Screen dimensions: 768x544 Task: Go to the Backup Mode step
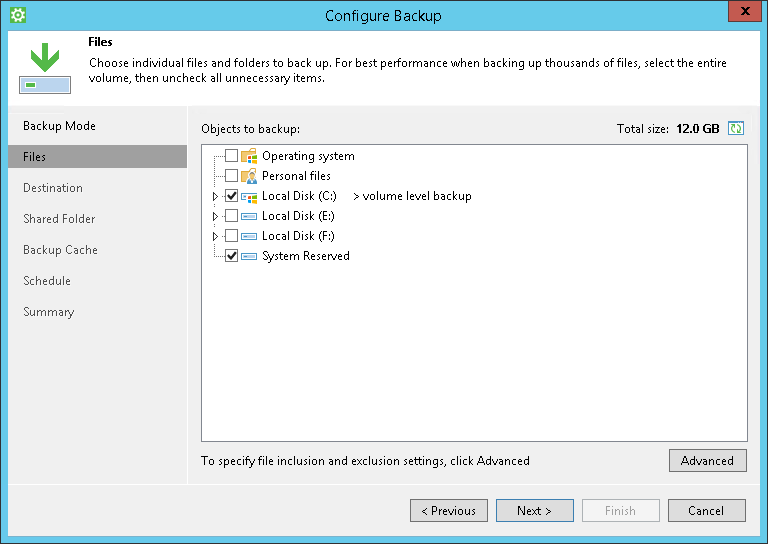(59, 126)
